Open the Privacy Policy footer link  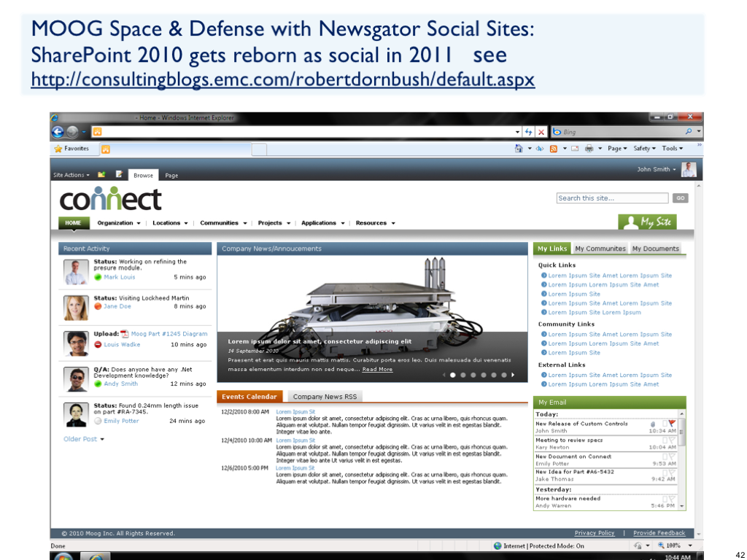click(594, 533)
